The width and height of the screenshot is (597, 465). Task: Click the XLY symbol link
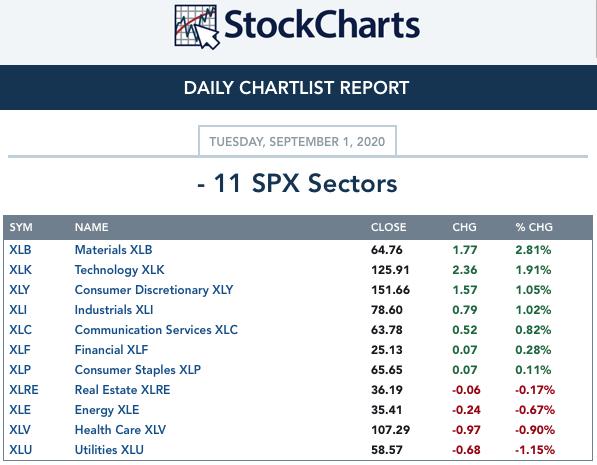[19, 290]
